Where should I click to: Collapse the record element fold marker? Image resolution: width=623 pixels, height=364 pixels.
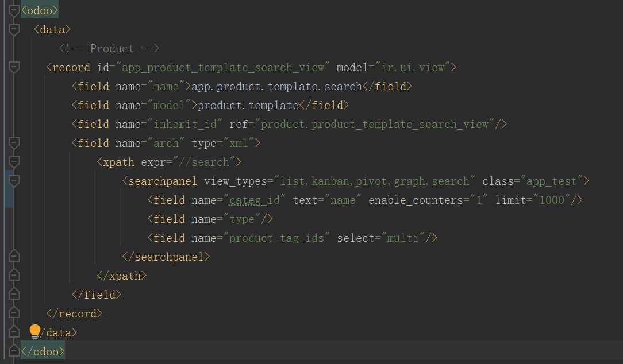pyautogui.click(x=14, y=67)
